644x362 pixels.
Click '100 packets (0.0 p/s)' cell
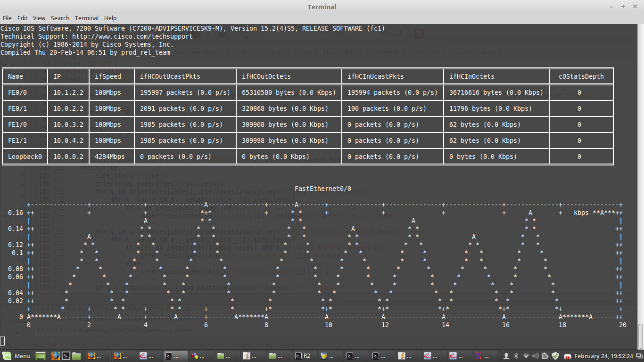click(x=387, y=108)
